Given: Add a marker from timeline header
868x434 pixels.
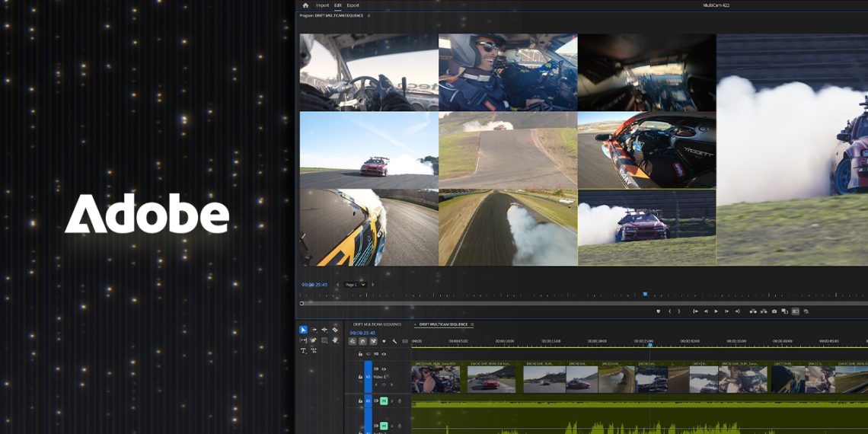Looking at the screenshot, I should point(384,342).
